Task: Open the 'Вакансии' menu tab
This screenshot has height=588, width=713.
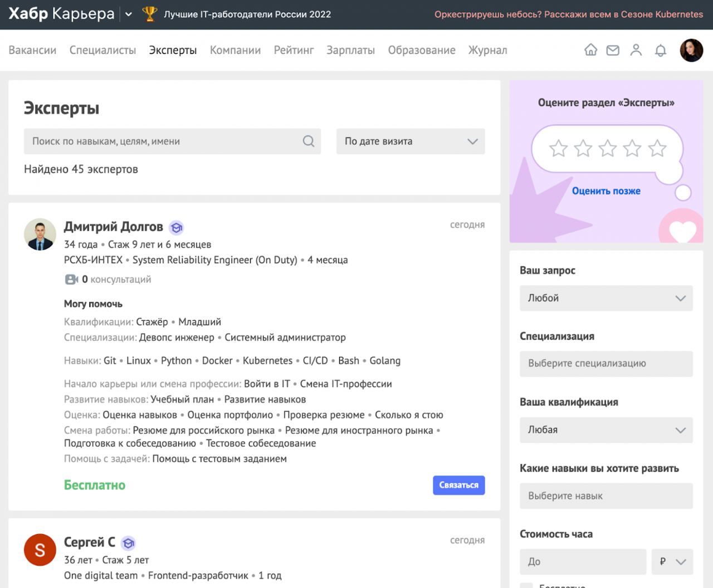Action: 32,50
